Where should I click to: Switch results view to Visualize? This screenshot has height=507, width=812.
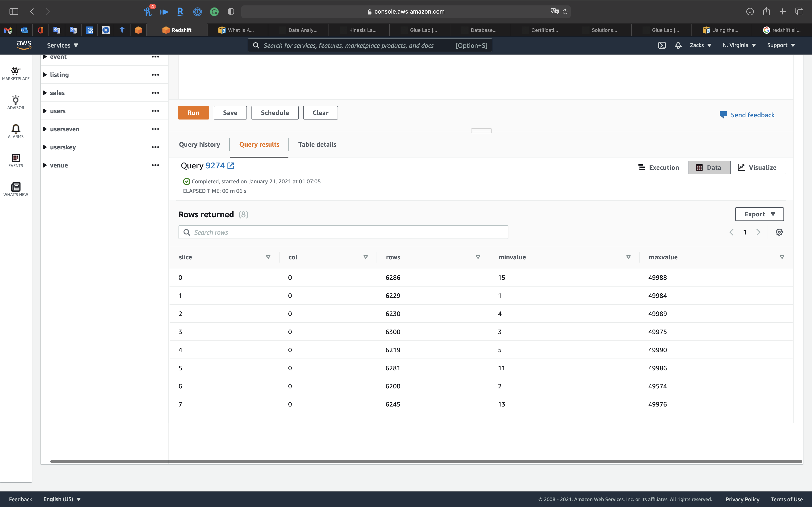coord(758,167)
